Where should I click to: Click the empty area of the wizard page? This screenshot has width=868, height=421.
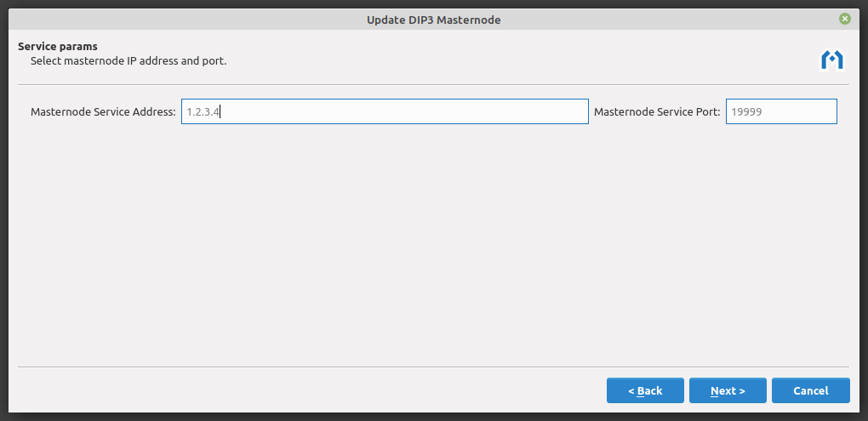(x=433, y=247)
